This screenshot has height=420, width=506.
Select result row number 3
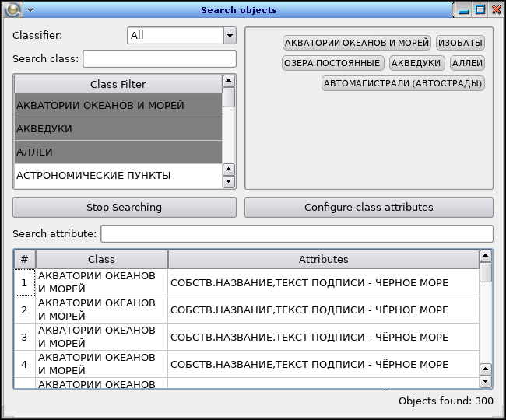point(24,337)
